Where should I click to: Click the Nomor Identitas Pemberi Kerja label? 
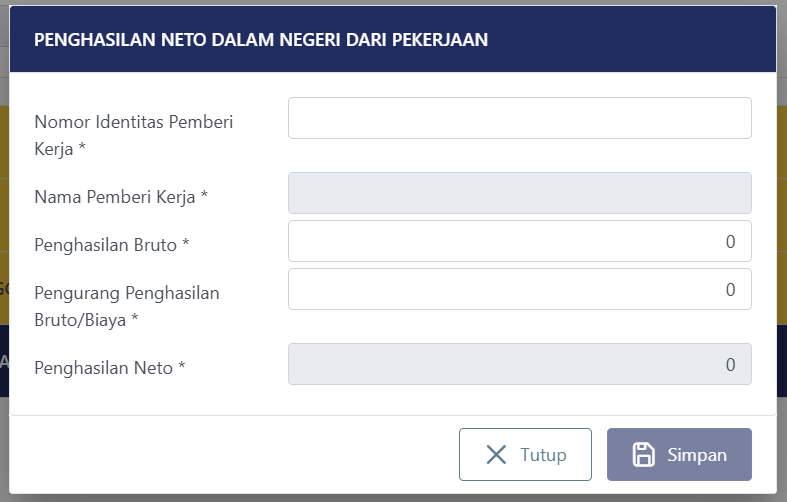(133, 123)
